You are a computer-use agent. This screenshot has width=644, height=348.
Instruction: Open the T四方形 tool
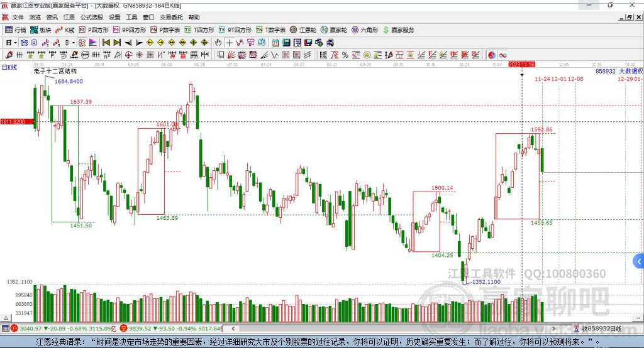point(199,30)
